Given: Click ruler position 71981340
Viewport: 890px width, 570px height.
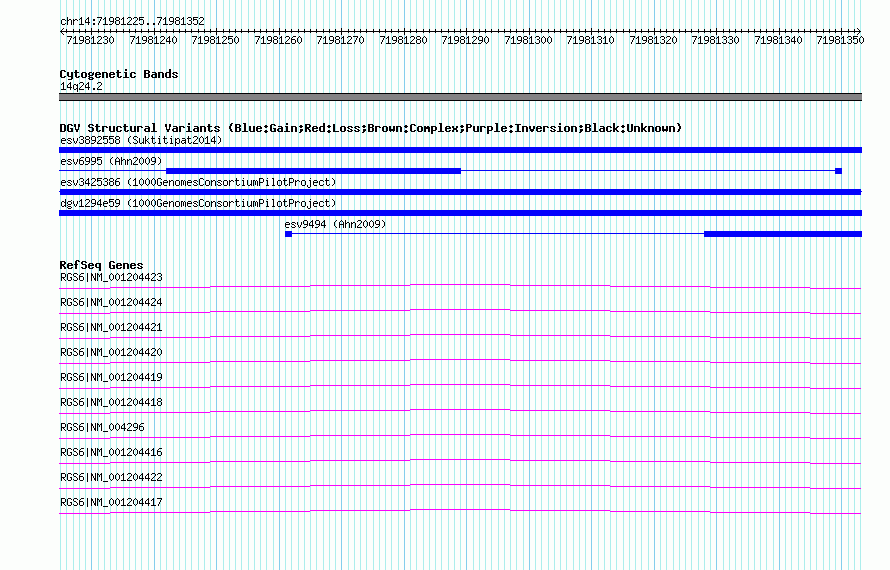Looking at the screenshot, I should [778, 40].
